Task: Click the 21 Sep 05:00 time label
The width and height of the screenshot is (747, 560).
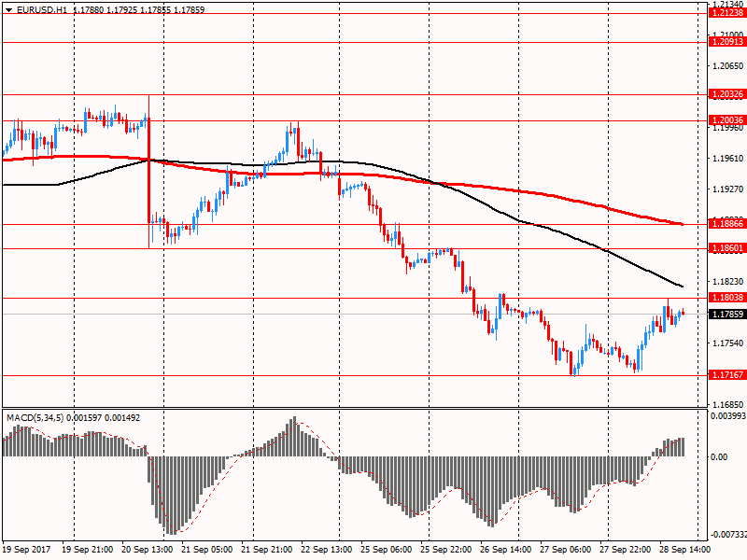Action: click(x=207, y=550)
